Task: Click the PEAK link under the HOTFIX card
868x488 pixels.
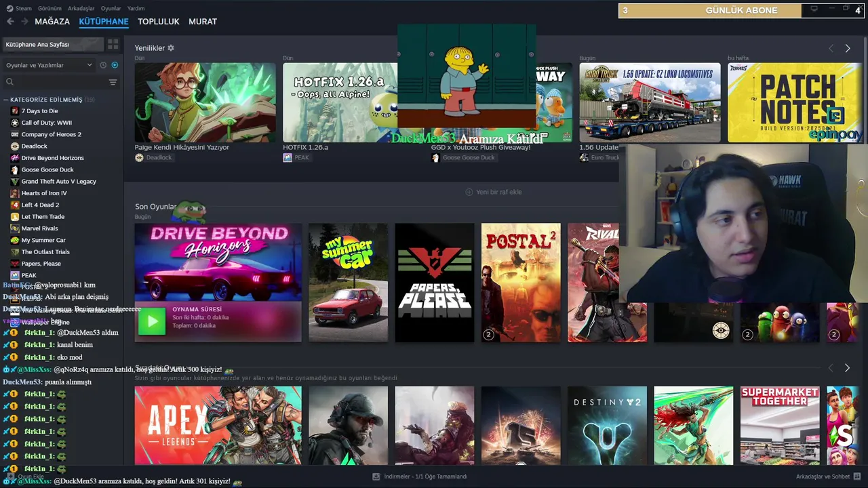Action: point(300,157)
